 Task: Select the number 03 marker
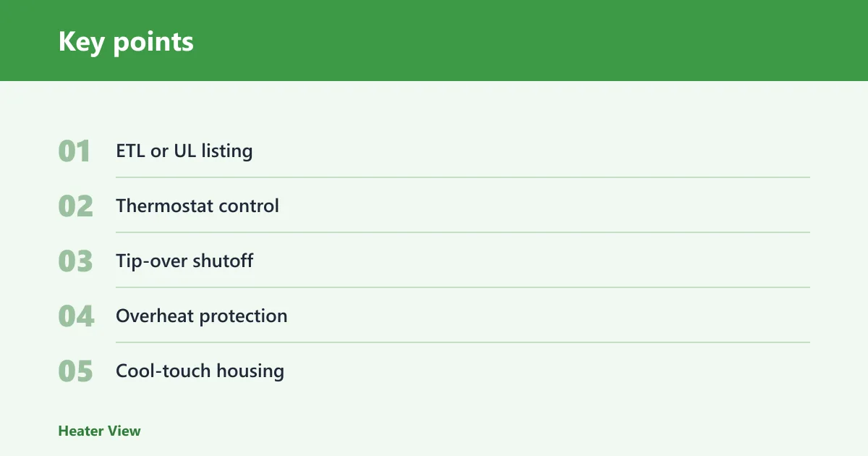[x=76, y=261]
